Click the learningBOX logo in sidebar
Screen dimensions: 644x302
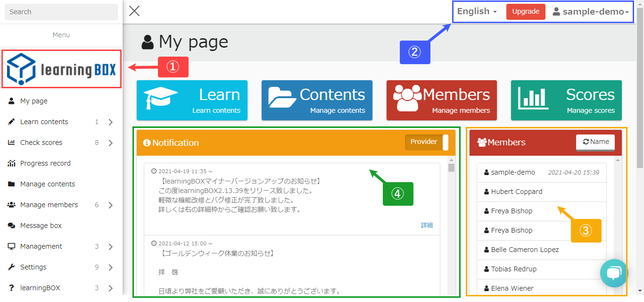click(x=61, y=69)
